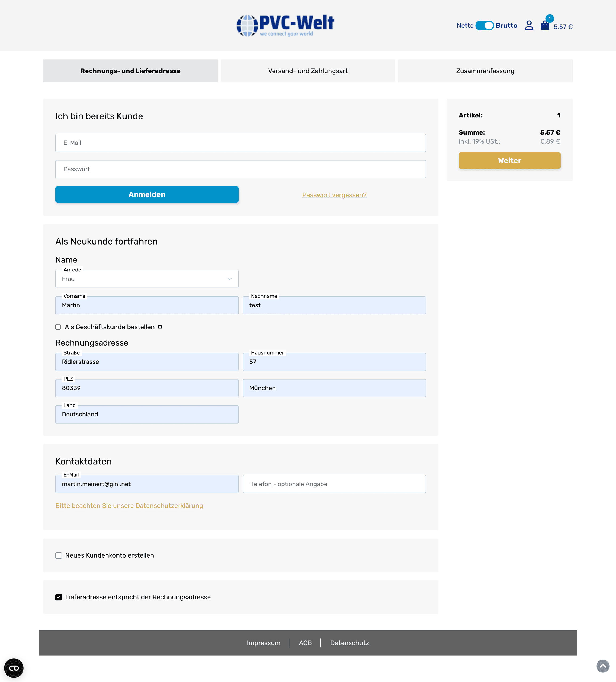Open the 'Passwort vergessen?' link
This screenshot has height=682, width=616.
pos(334,195)
